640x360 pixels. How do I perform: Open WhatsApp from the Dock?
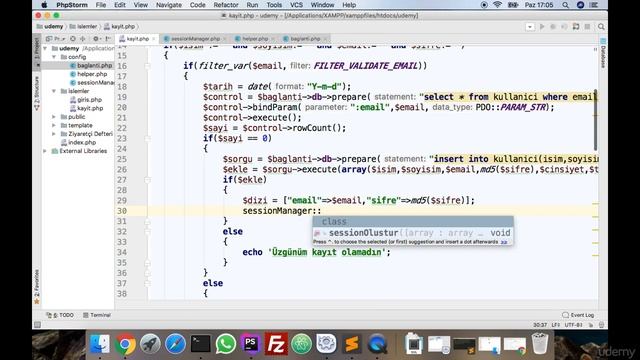tap(226, 344)
